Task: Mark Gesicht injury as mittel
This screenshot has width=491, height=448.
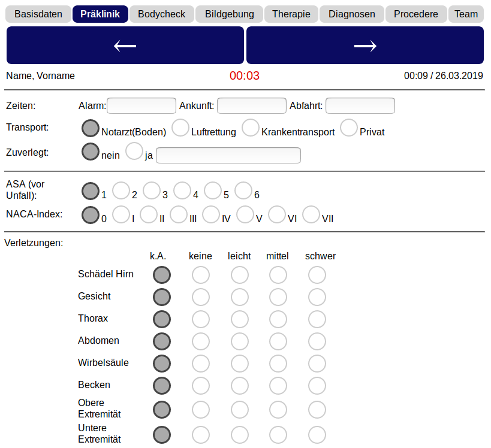Action: click(x=278, y=297)
